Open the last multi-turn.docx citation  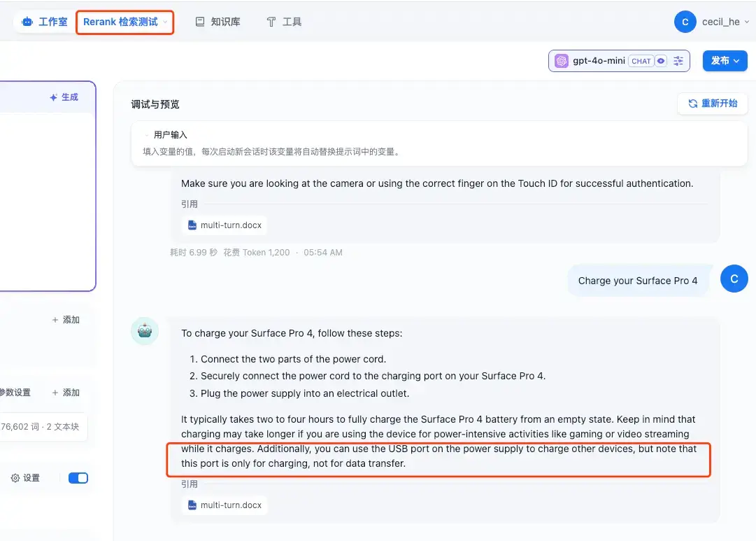[224, 505]
